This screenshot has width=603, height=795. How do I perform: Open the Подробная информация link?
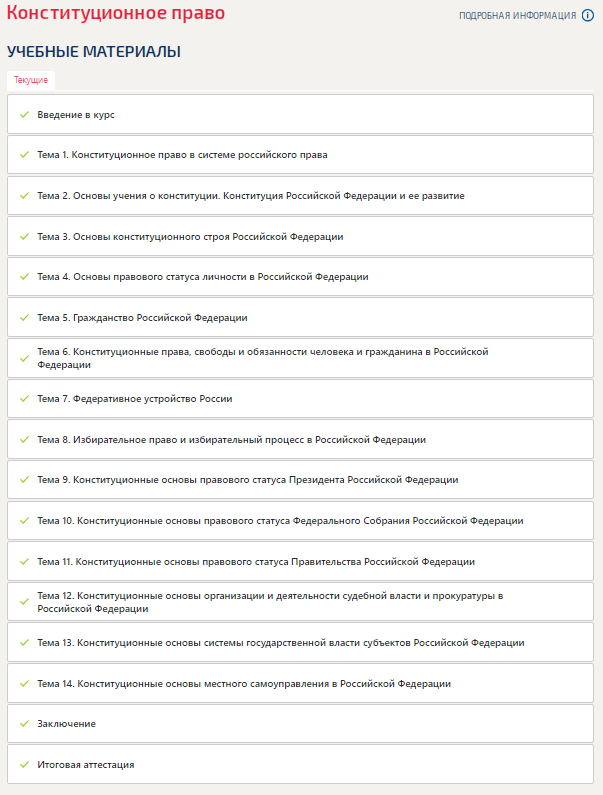coord(517,16)
